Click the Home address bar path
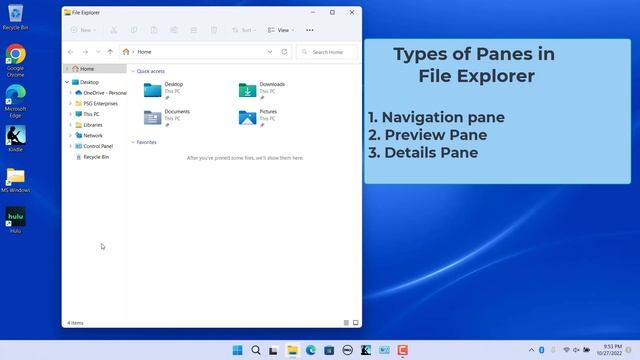 coord(144,52)
